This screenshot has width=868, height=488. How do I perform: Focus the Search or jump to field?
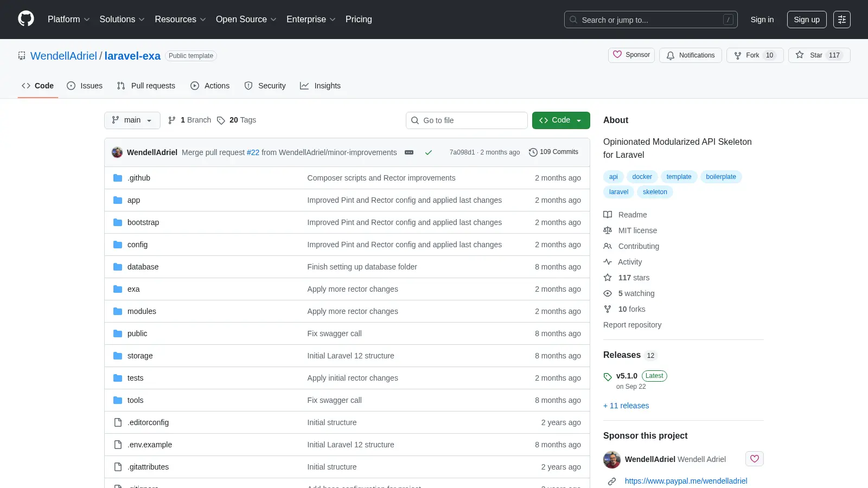click(651, 20)
